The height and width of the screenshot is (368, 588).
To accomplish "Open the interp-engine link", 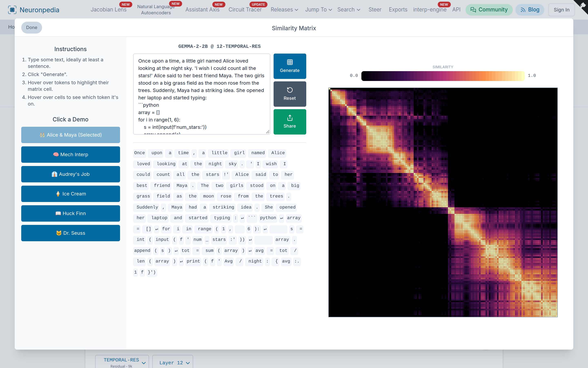I will [x=430, y=10].
